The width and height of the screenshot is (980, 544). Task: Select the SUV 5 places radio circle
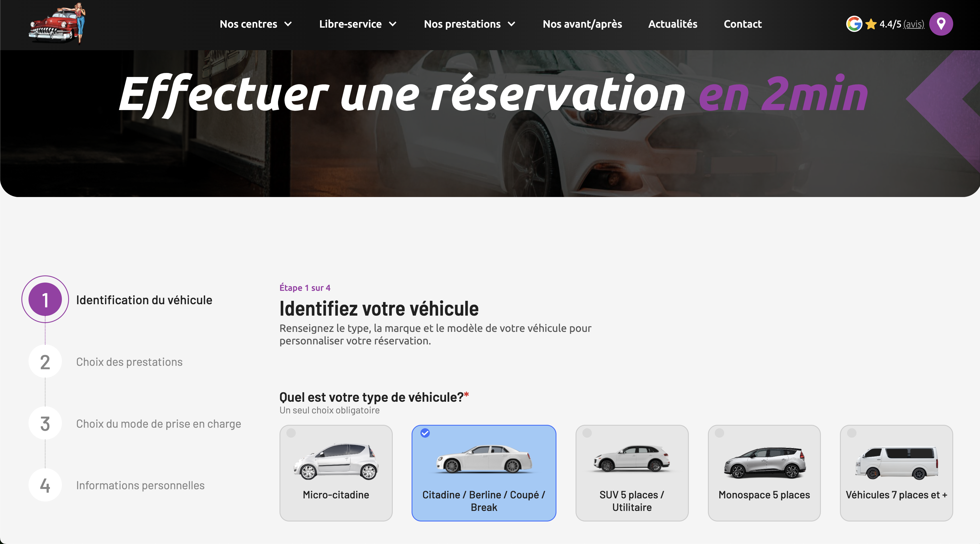(x=587, y=433)
